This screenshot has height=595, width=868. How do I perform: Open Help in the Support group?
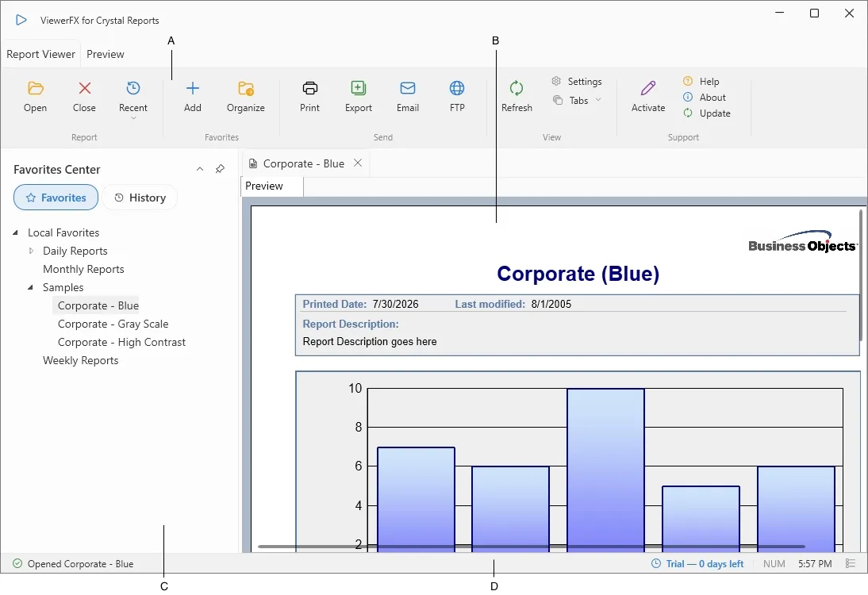coord(701,82)
